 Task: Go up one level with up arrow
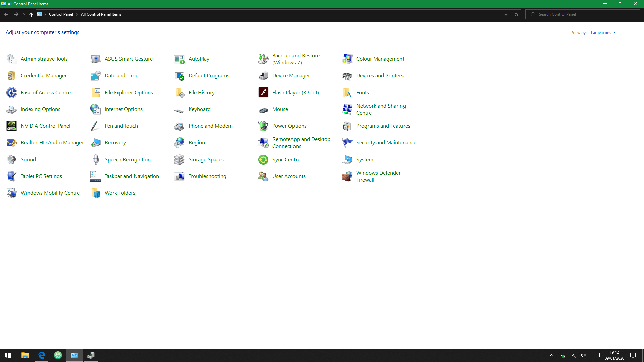[31, 14]
